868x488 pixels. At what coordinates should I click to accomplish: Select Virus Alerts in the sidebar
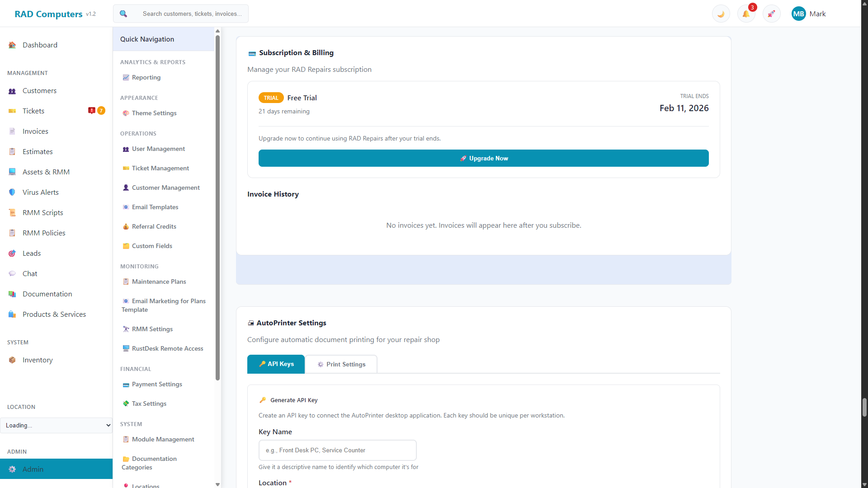pyautogui.click(x=40, y=192)
